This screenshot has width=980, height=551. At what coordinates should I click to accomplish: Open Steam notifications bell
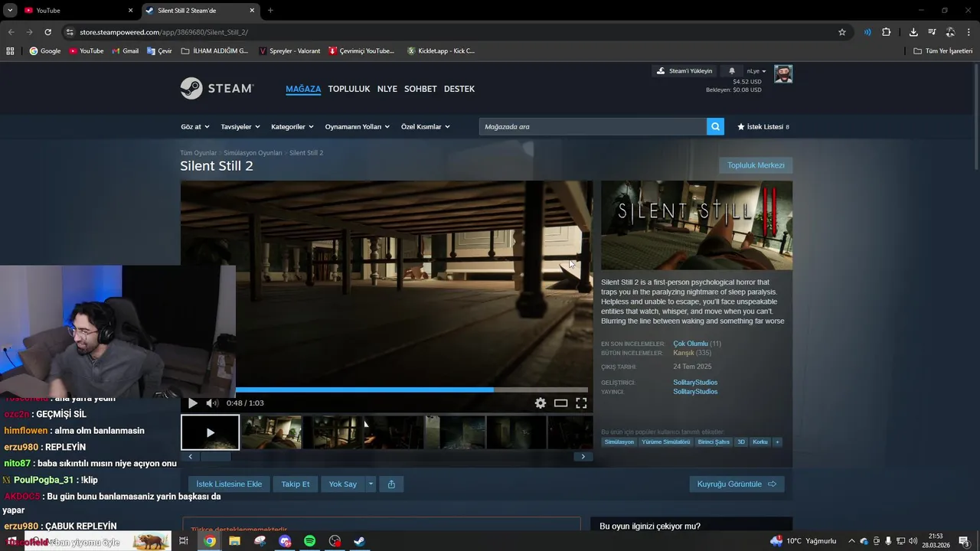pyautogui.click(x=731, y=71)
